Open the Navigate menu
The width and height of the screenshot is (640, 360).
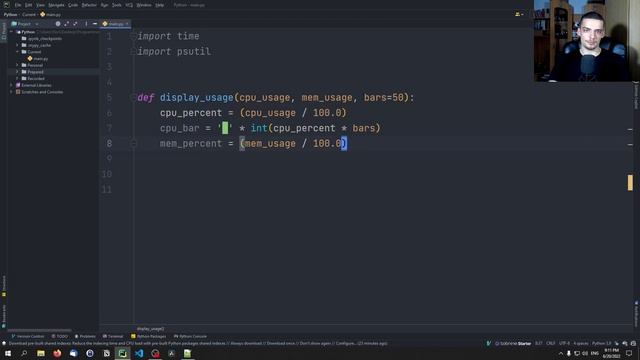56,5
